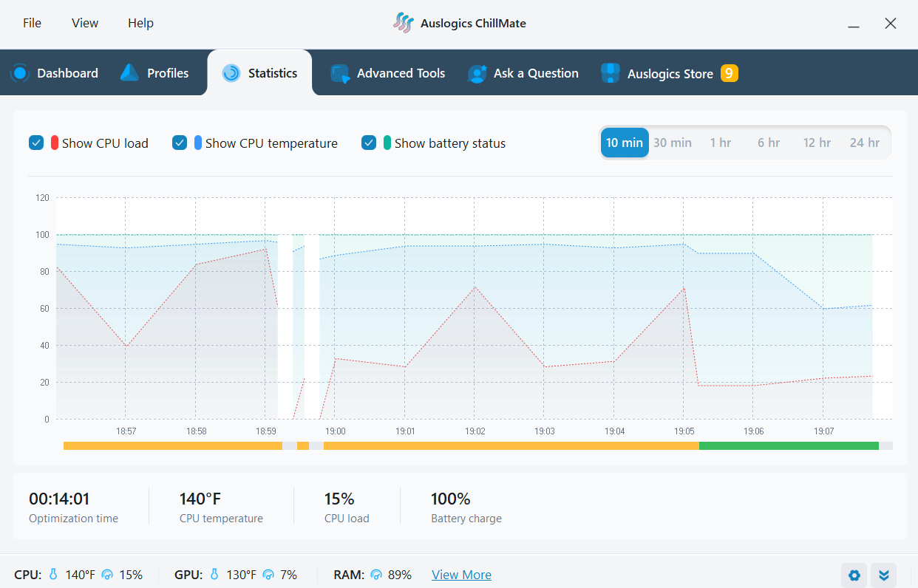The height and width of the screenshot is (588, 918).
Task: Open ChillMate settings gear button
Action: click(854, 575)
